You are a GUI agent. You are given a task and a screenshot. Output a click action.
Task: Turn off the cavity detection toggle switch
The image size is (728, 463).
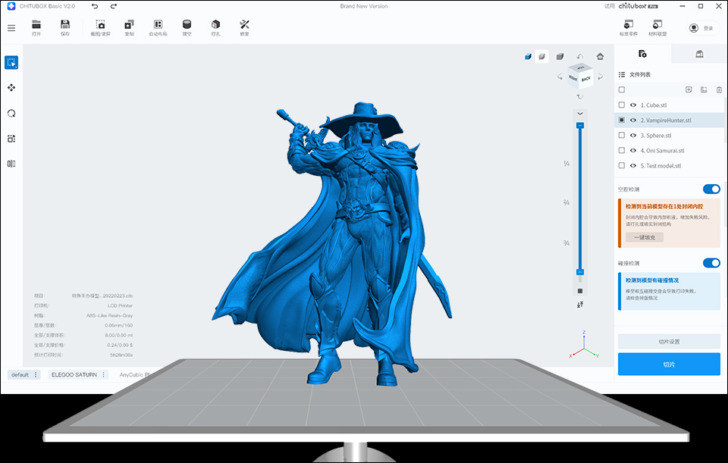(x=711, y=189)
